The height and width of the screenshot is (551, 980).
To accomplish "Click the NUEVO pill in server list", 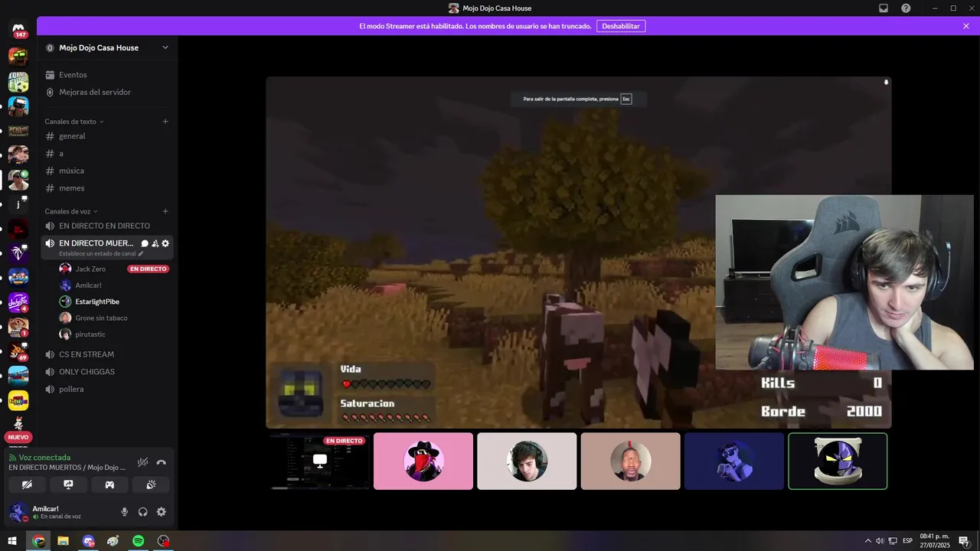I will pos(18,437).
